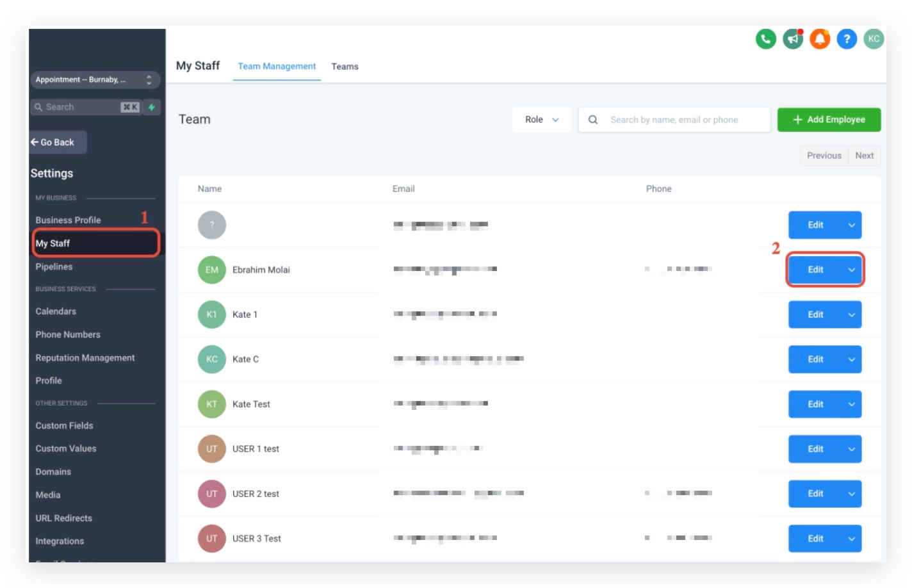
Task: Expand the Edit arrow for USER 1 test
Action: click(852, 449)
